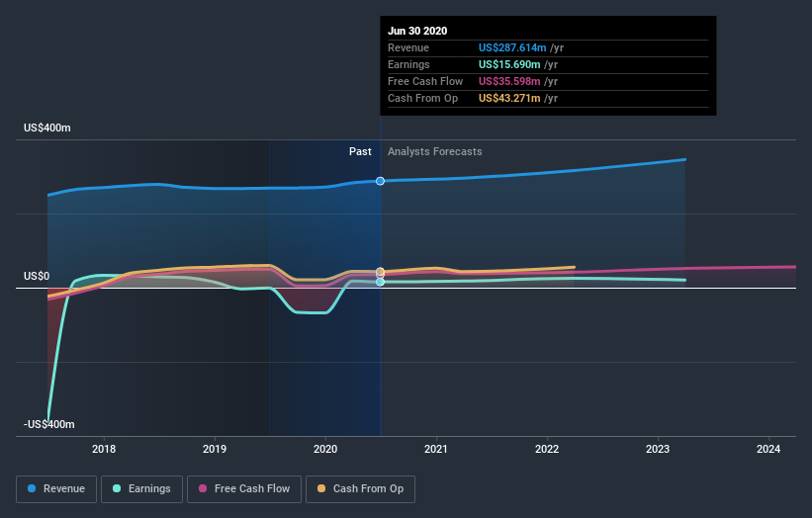Toggle the Revenue legend button
Screen dimensions: 812x518
click(x=56, y=489)
